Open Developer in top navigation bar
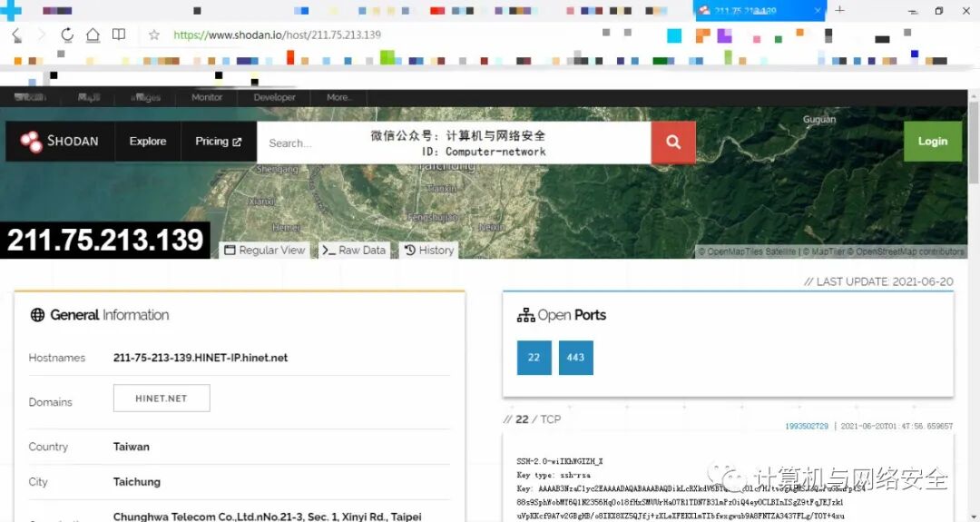The height and width of the screenshot is (522, 980). point(274,97)
